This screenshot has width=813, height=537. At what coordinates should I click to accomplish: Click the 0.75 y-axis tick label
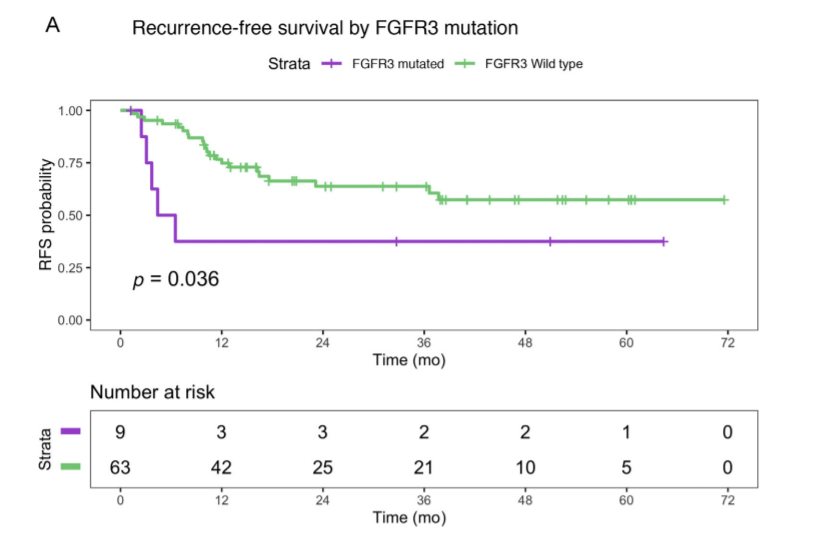(70, 163)
